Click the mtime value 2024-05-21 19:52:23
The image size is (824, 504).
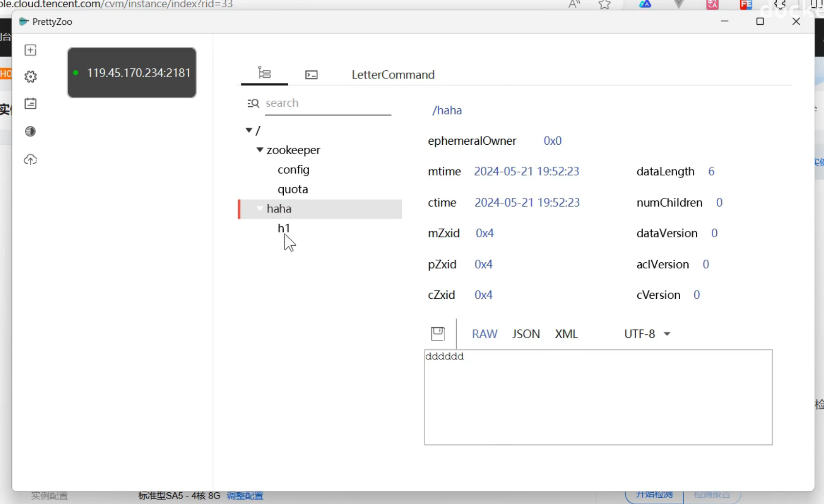click(527, 172)
